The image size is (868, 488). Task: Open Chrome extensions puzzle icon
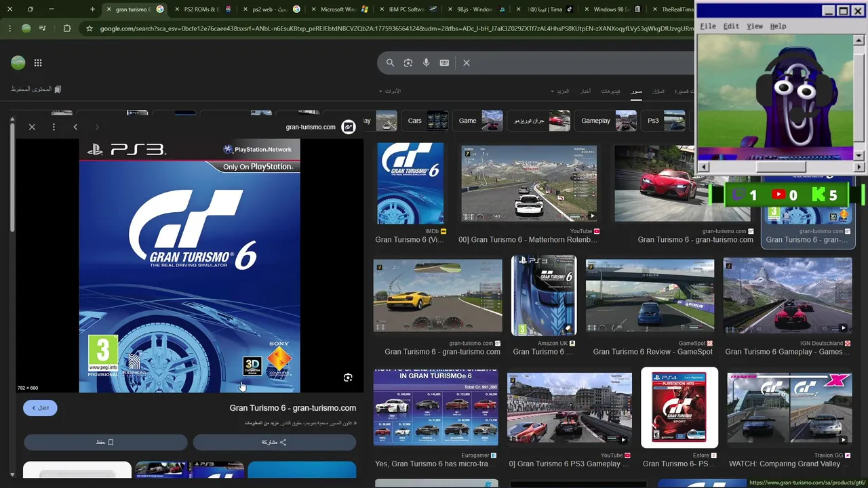[x=66, y=28]
